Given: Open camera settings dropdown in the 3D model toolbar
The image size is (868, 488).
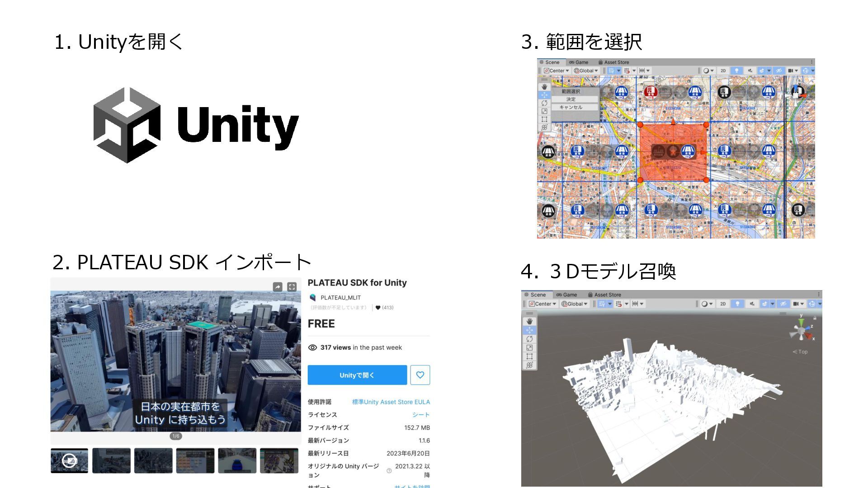Looking at the screenshot, I should point(799,304).
